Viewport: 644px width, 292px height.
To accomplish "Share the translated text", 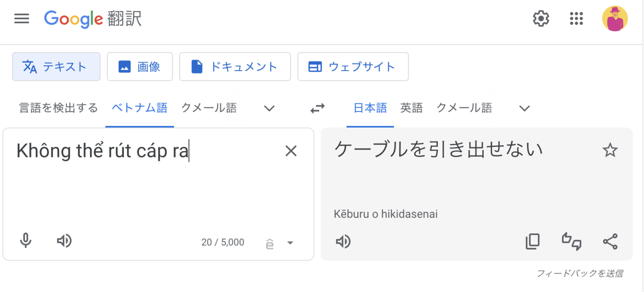I will [610, 241].
